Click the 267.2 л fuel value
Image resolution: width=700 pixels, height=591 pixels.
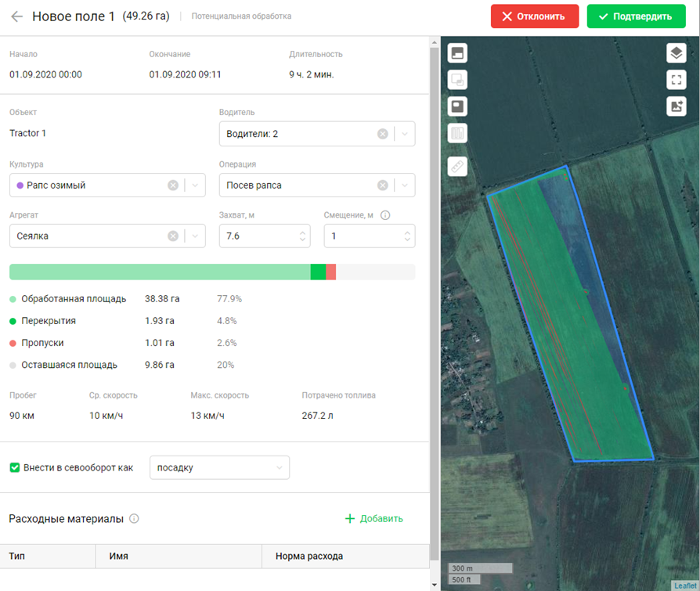[317, 416]
